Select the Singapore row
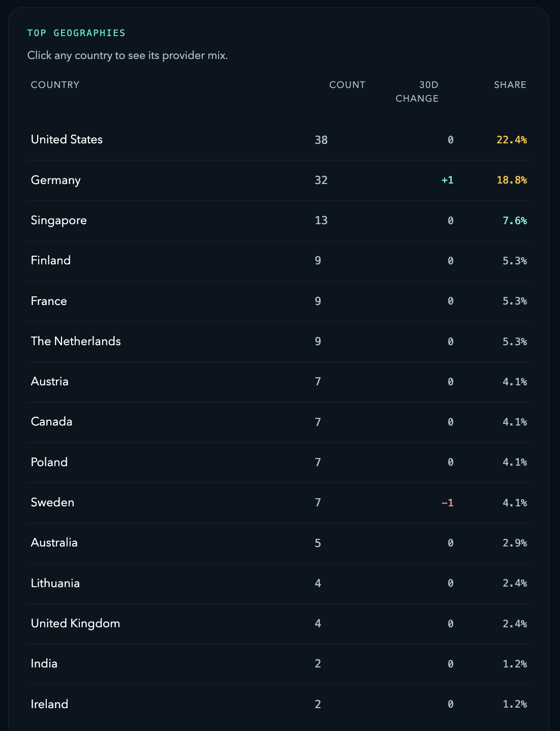This screenshot has height=731, width=560. pyautogui.click(x=59, y=221)
